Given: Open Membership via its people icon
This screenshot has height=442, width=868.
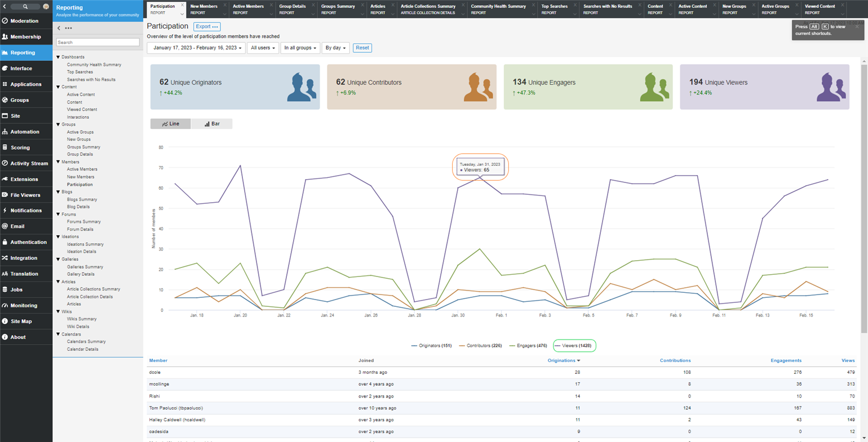Looking at the screenshot, I should tap(5, 37).
